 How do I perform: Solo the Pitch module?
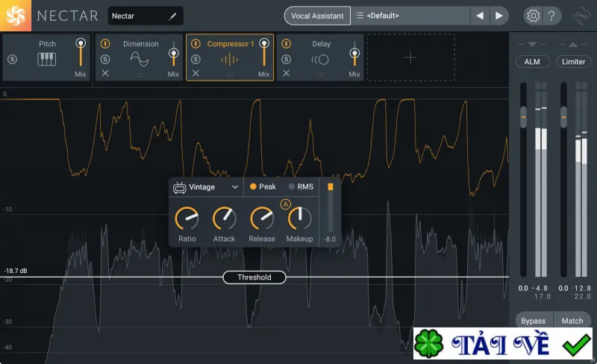click(x=12, y=59)
